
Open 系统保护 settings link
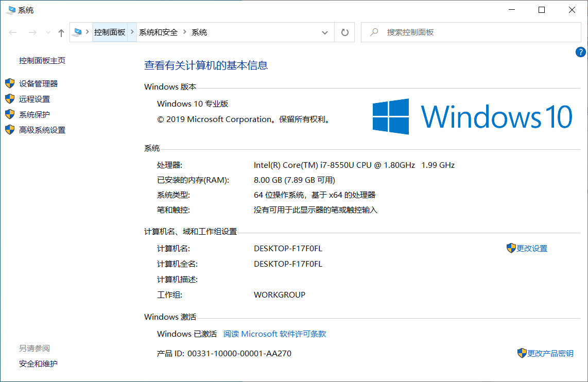coord(34,114)
